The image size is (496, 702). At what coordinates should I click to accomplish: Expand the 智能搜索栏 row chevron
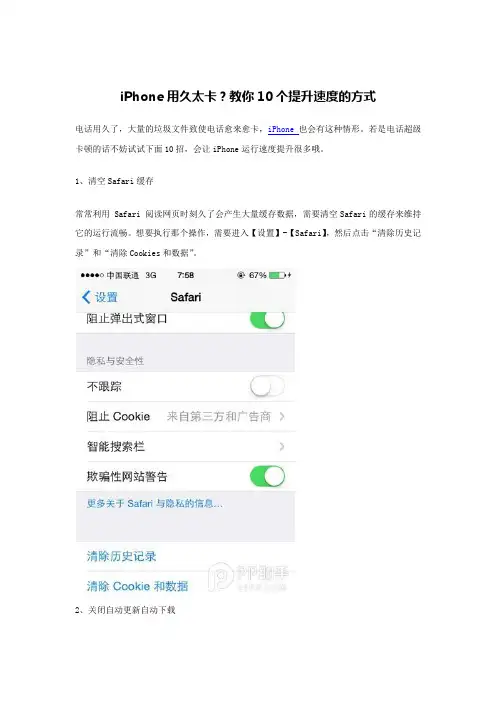point(282,446)
